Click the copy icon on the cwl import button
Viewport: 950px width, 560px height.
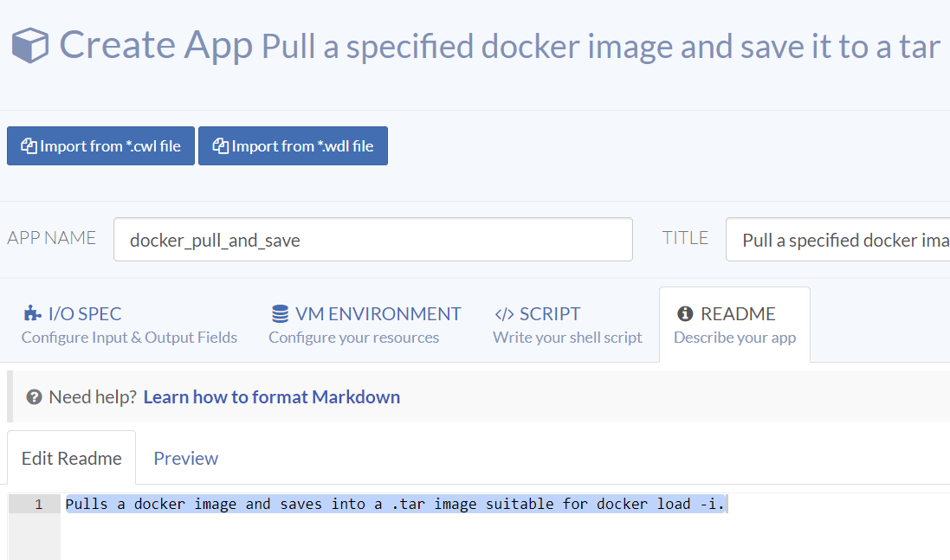click(29, 146)
